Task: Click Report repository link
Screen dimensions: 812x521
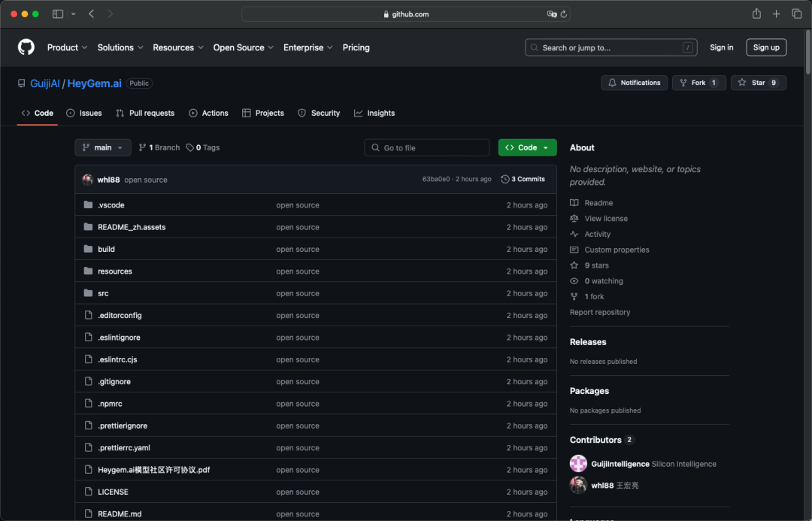Action: (x=600, y=312)
